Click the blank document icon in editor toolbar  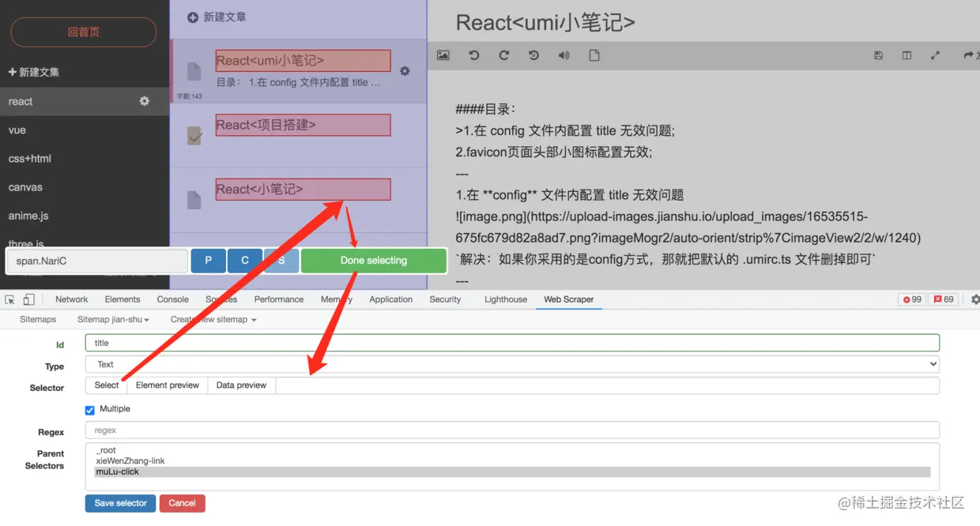tap(594, 55)
